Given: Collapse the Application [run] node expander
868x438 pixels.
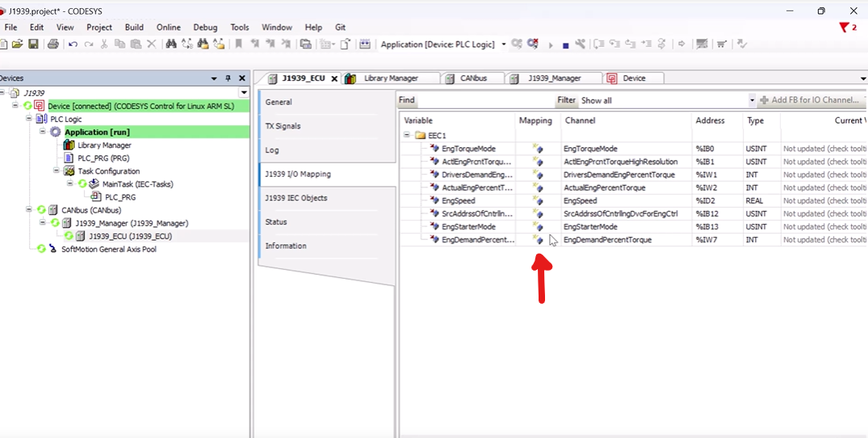Looking at the screenshot, I should coord(43,132).
